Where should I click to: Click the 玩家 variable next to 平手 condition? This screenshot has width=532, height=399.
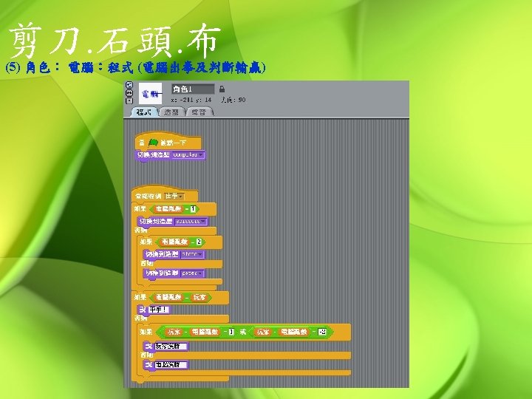[199, 298]
